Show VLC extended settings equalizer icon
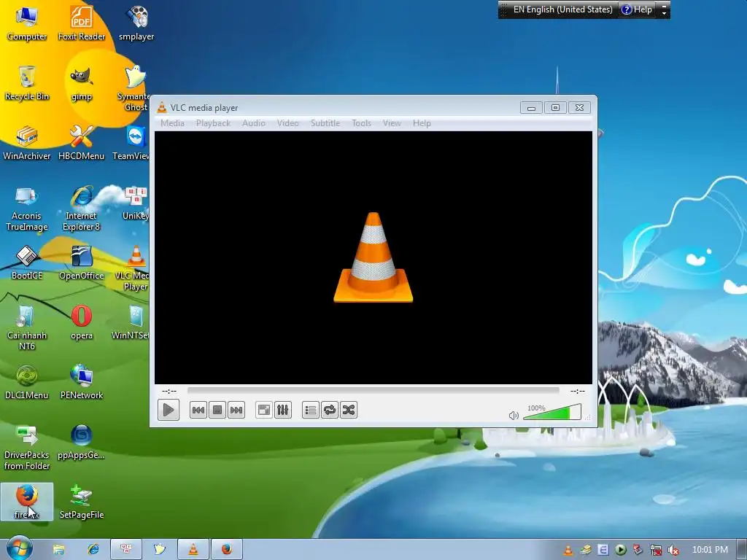Image resolution: width=747 pixels, height=560 pixels. coord(283,410)
